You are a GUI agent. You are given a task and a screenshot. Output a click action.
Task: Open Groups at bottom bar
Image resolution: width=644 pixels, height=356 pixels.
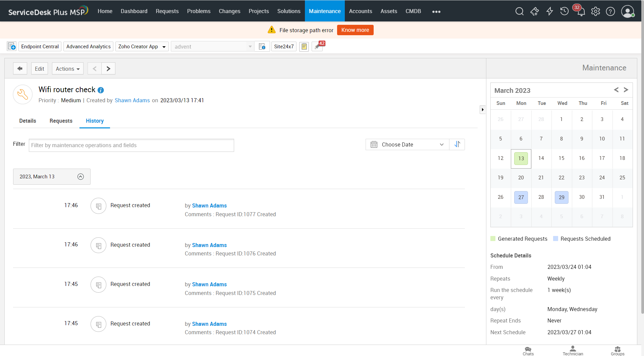coord(618,351)
